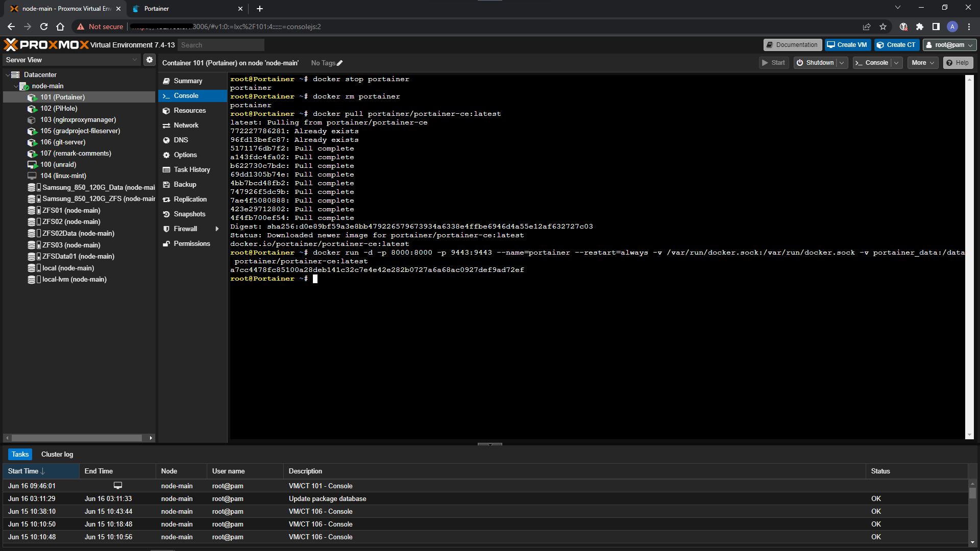Image resolution: width=980 pixels, height=551 pixels.
Task: Go back in browser history
Action: click(x=11, y=27)
